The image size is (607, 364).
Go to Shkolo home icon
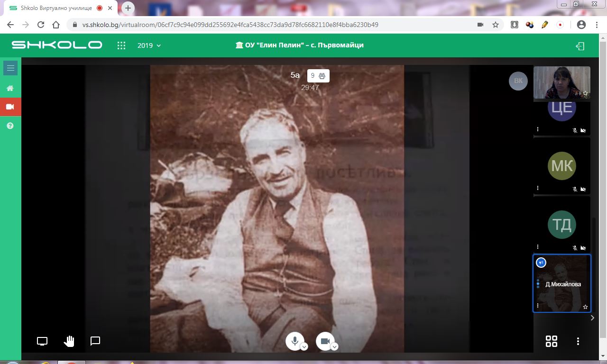pos(10,88)
